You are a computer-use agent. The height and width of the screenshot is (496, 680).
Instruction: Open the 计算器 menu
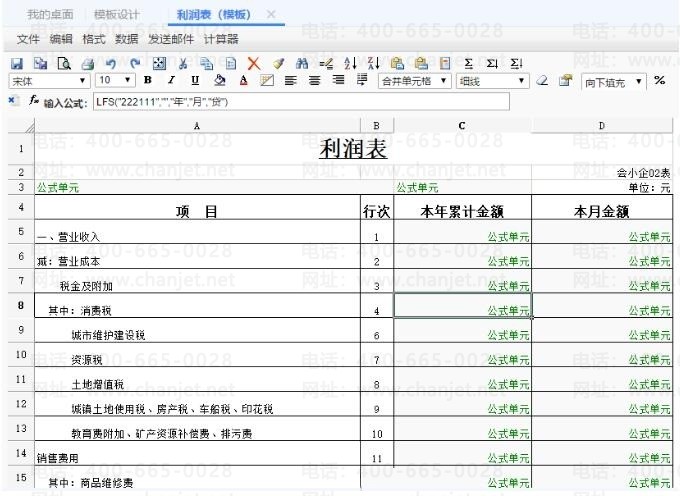pyautogui.click(x=221, y=39)
